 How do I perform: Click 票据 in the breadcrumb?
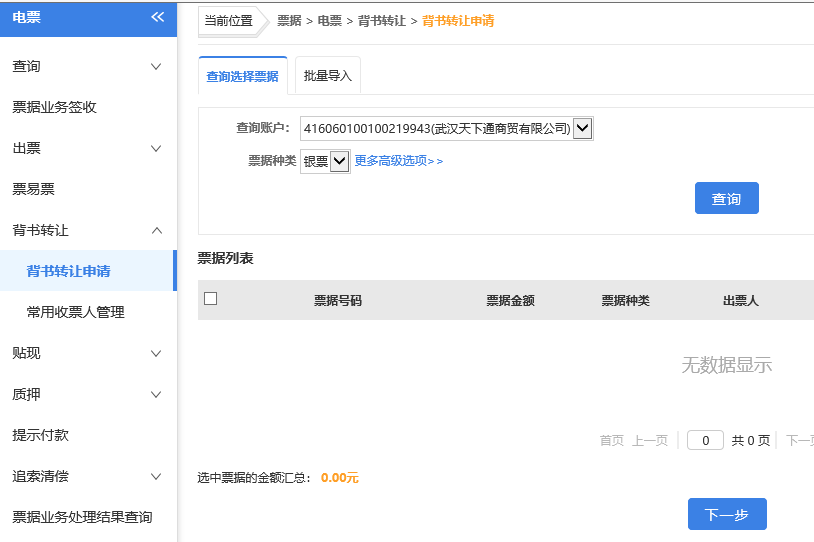click(289, 21)
